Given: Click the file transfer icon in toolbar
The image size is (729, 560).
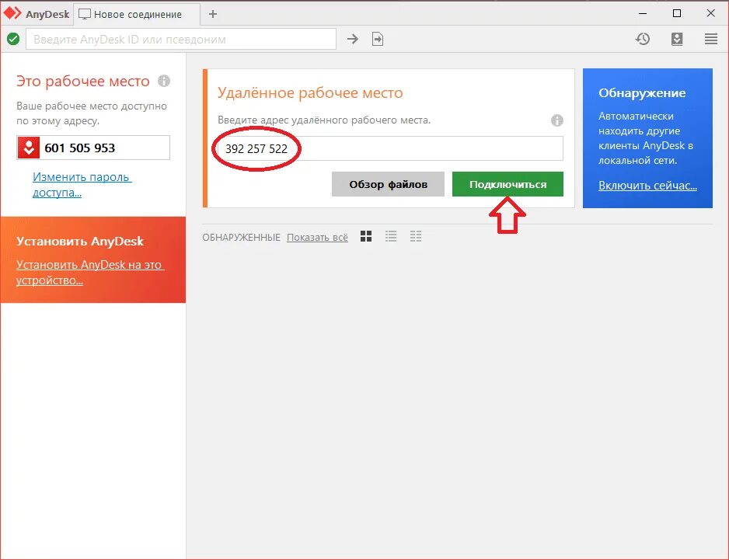Looking at the screenshot, I should [x=378, y=39].
